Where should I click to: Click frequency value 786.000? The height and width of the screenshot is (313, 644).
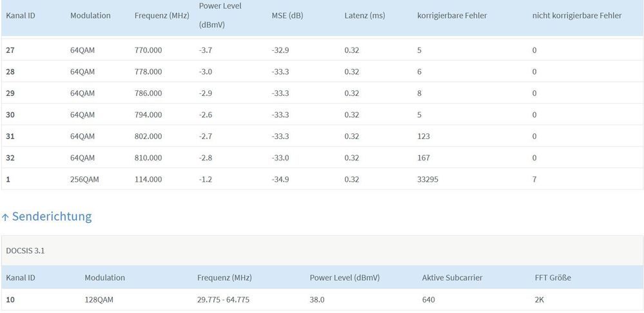pyautogui.click(x=148, y=93)
